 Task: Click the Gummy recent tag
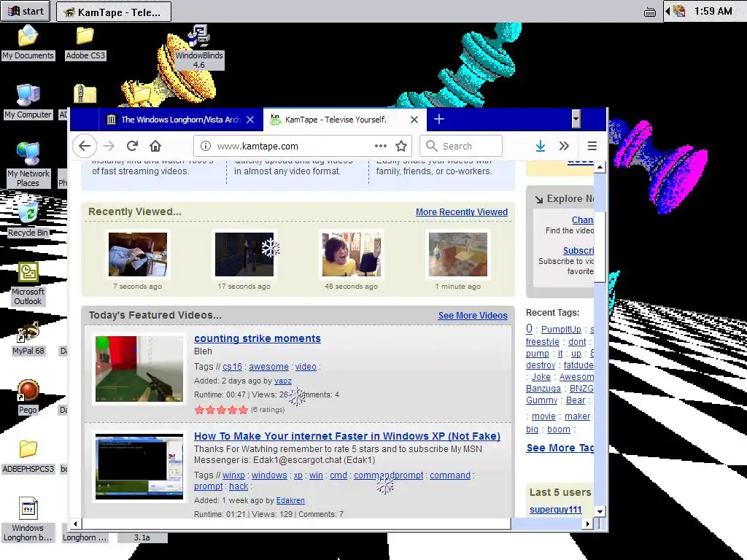tap(542, 400)
